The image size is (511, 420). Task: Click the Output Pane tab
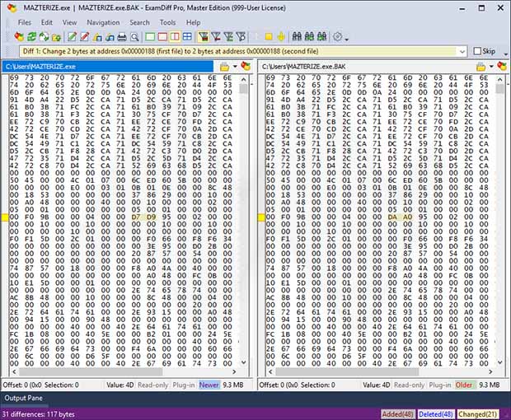(x=23, y=398)
